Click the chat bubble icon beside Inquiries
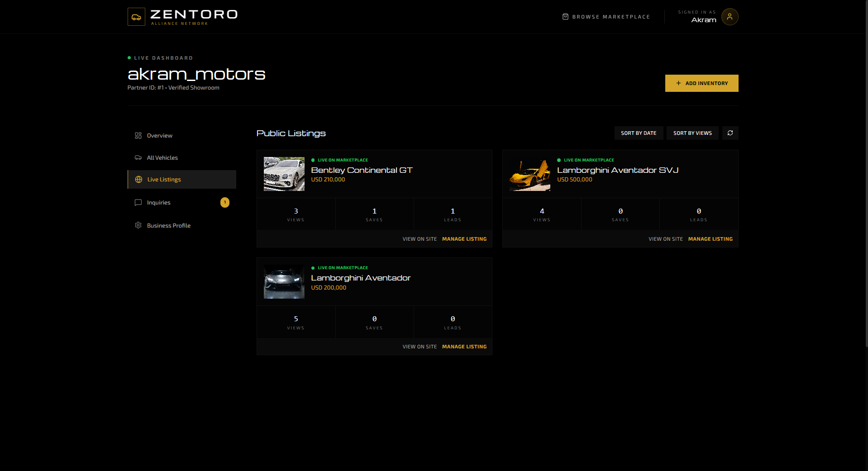The height and width of the screenshot is (471, 868). (138, 202)
